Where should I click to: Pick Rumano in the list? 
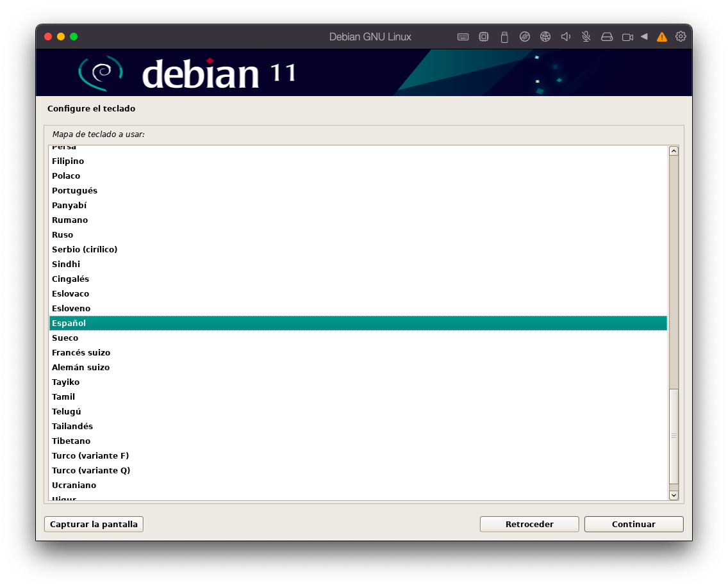coord(358,220)
